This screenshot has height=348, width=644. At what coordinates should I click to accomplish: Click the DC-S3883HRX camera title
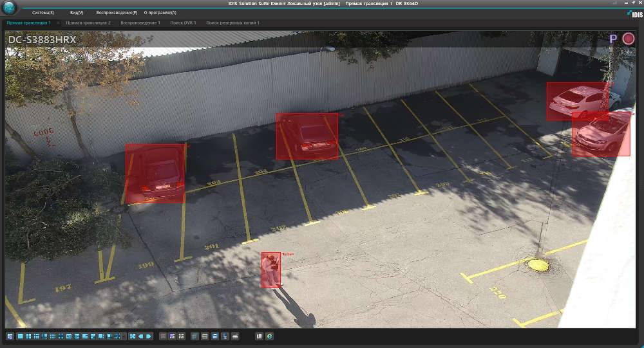click(42, 39)
